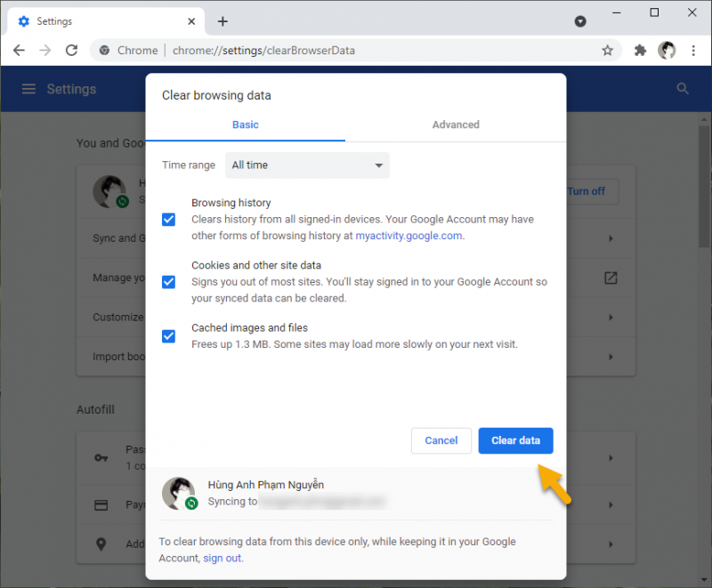
Task: Disable Cookies and other site data
Action: 168,282
